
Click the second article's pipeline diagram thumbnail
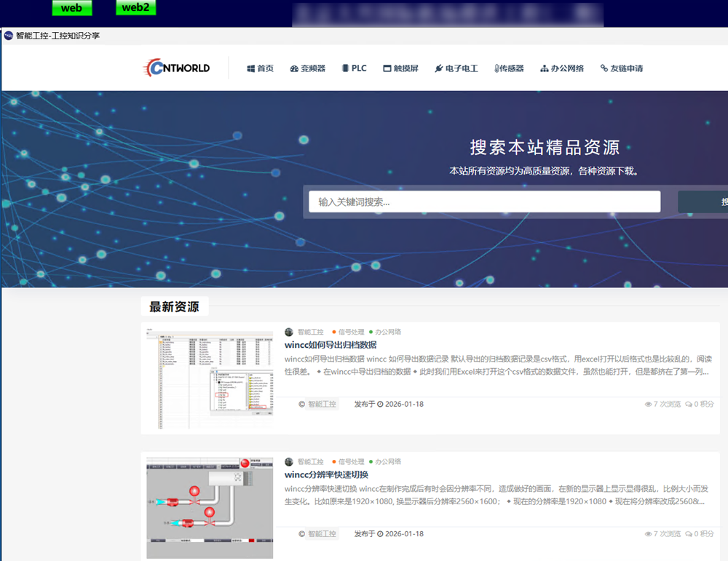click(x=210, y=507)
